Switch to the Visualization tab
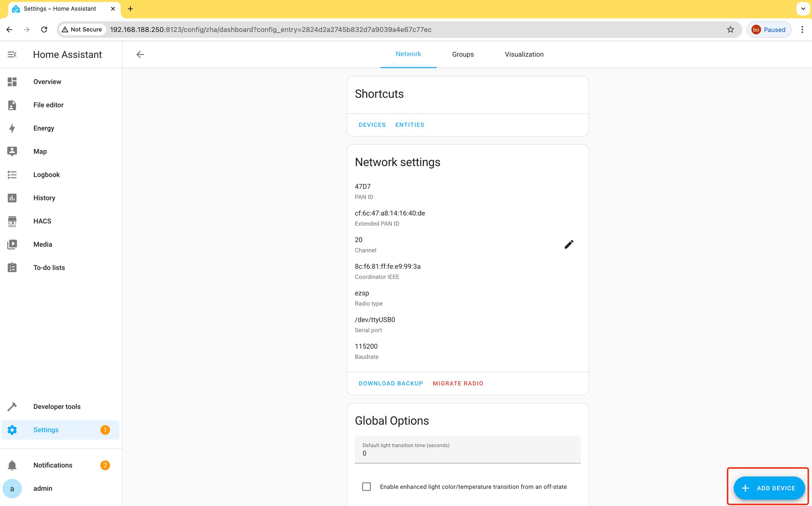Screen dimensions: 812x506 tap(524, 55)
